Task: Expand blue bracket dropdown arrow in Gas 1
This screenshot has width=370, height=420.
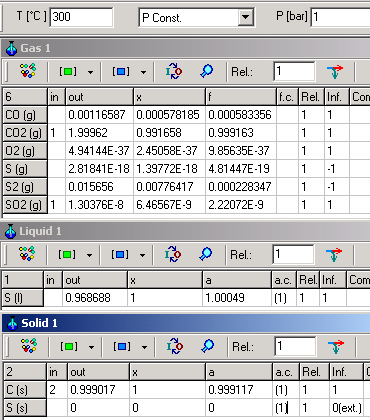Action: tap(143, 72)
